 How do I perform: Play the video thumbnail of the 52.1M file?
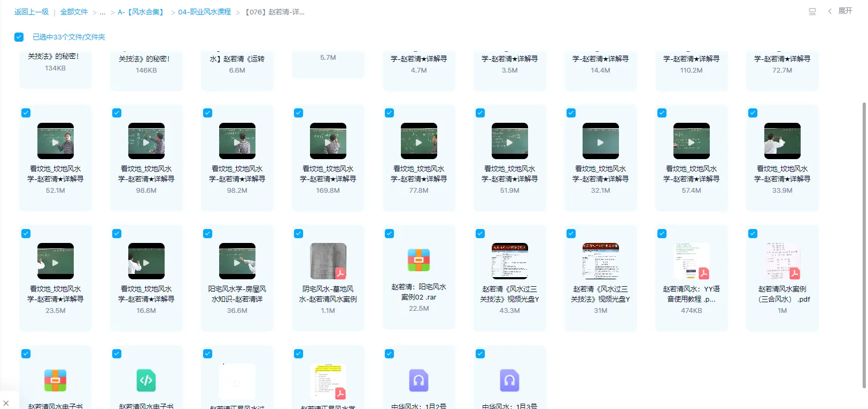pos(56,141)
